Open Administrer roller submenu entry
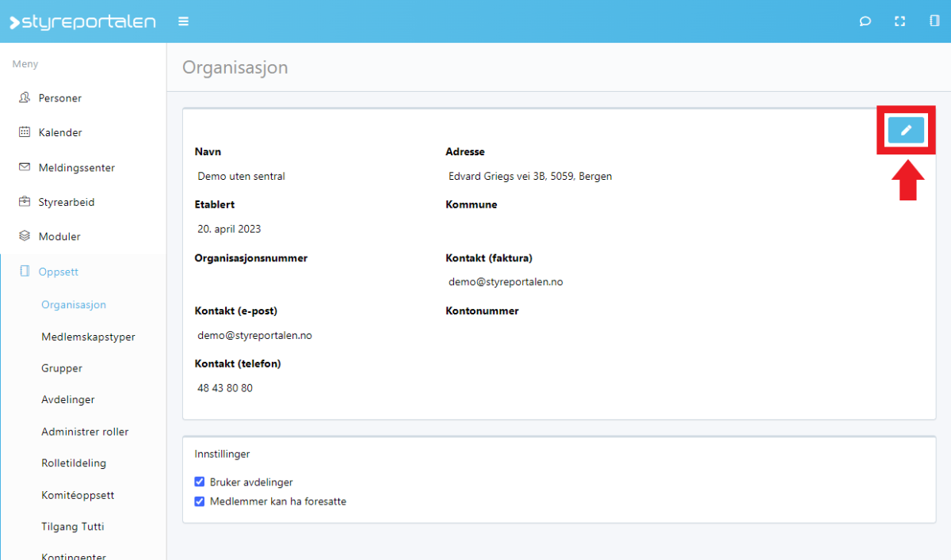The height and width of the screenshot is (560, 951). tap(85, 432)
